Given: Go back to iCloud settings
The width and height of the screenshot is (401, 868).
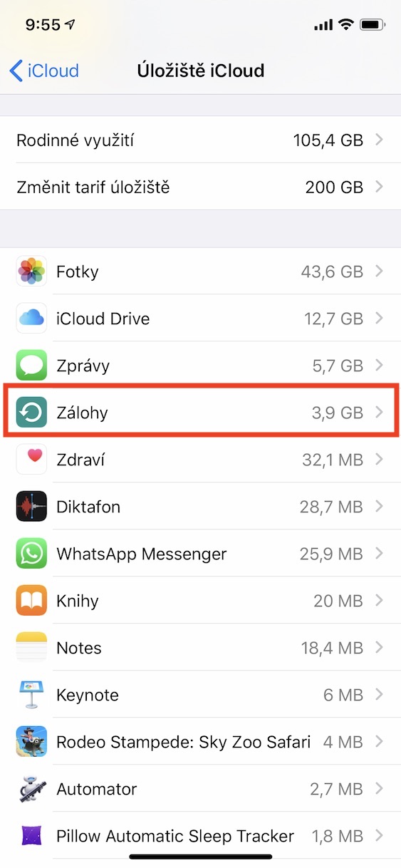Looking at the screenshot, I should [x=44, y=71].
